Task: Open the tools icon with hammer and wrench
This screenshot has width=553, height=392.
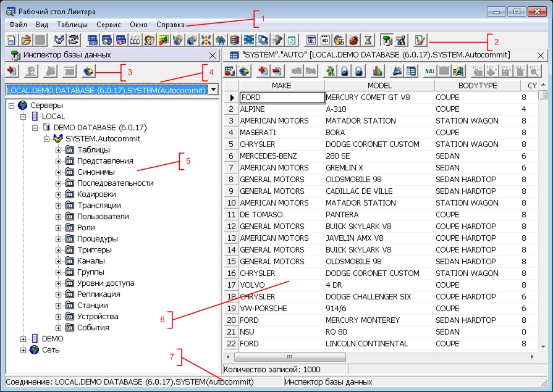Action: [x=401, y=40]
